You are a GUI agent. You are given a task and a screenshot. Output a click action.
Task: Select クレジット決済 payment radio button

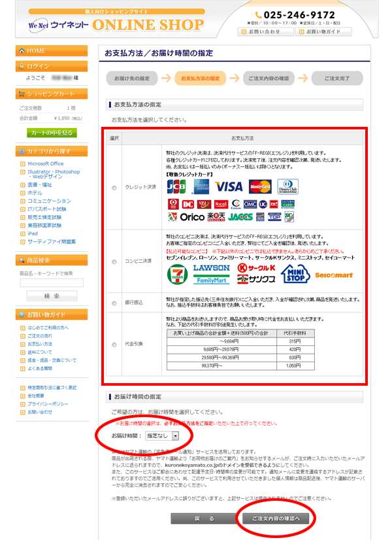(x=114, y=188)
